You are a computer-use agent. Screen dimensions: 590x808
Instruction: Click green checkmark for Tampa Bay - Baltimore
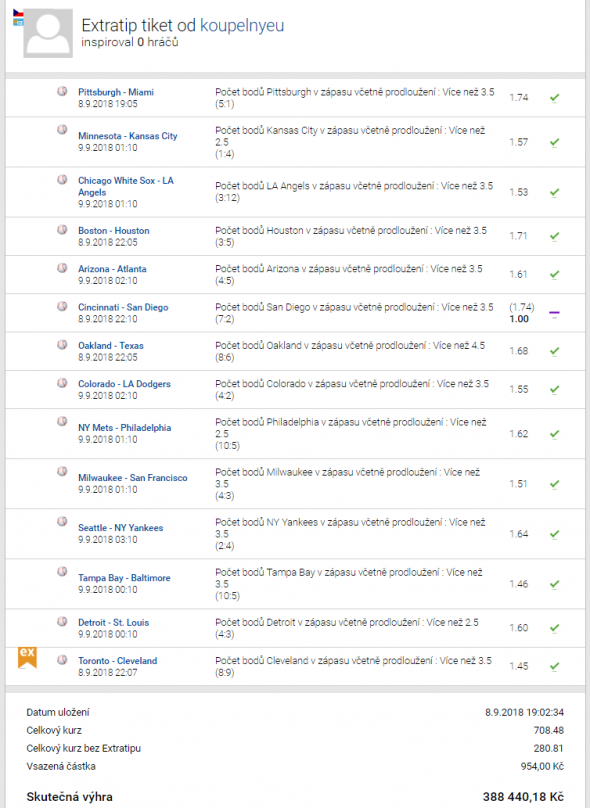[554, 584]
